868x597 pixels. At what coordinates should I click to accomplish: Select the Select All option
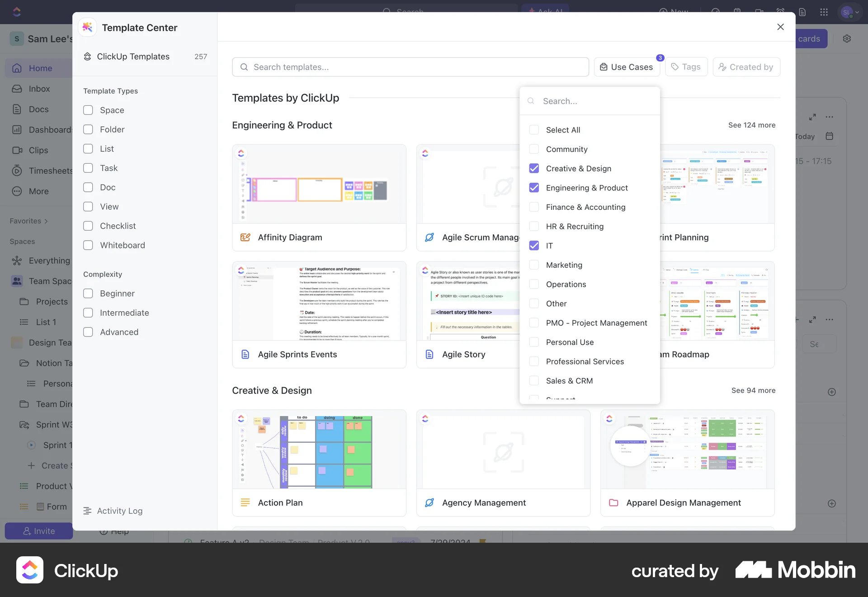(534, 130)
